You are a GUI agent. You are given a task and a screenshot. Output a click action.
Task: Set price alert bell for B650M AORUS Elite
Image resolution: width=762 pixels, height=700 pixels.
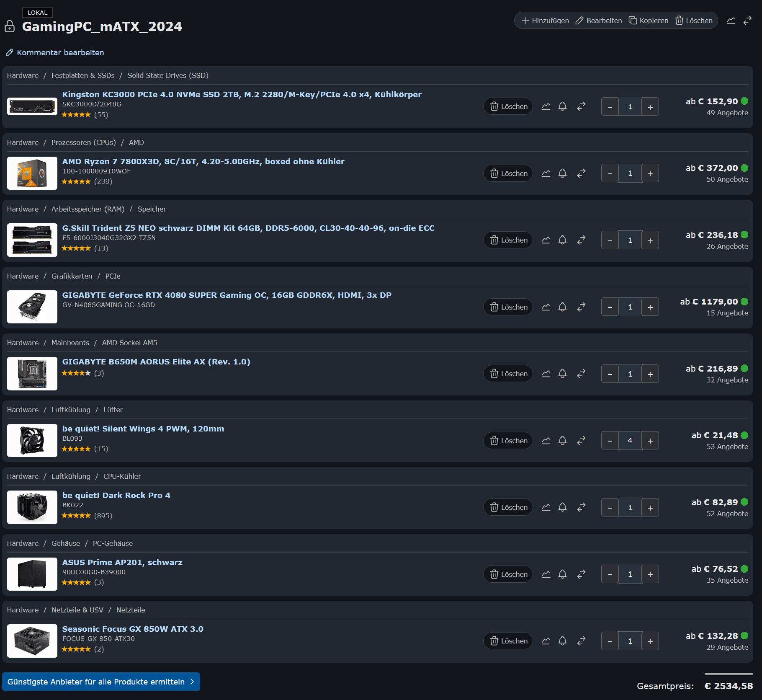(562, 374)
